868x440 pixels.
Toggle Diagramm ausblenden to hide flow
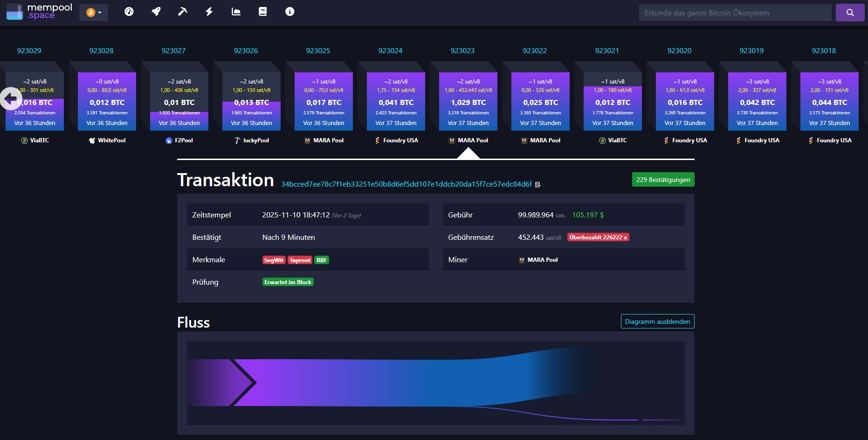tap(657, 321)
